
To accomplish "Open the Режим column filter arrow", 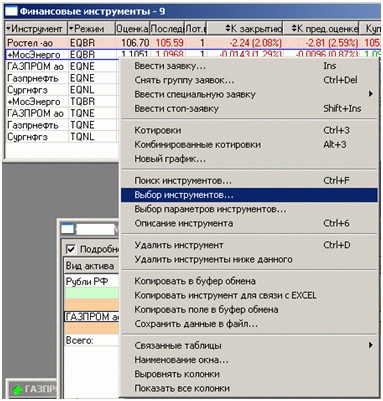I will pos(71,29).
